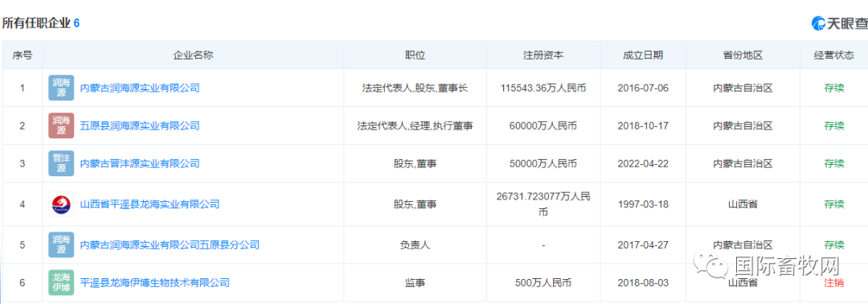
Task: Click the green 龙海伊博 logo icon
Action: 61,282
